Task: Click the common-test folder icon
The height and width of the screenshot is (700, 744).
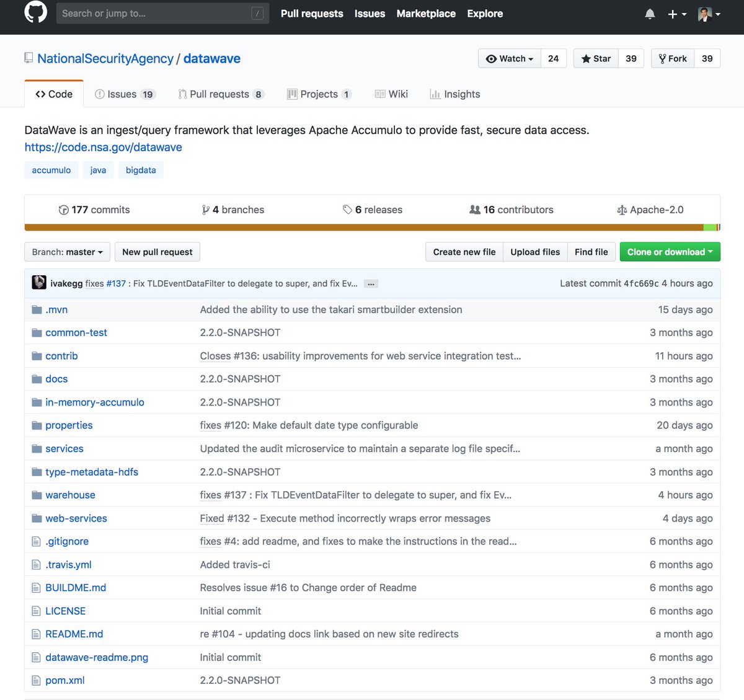Action: click(37, 332)
